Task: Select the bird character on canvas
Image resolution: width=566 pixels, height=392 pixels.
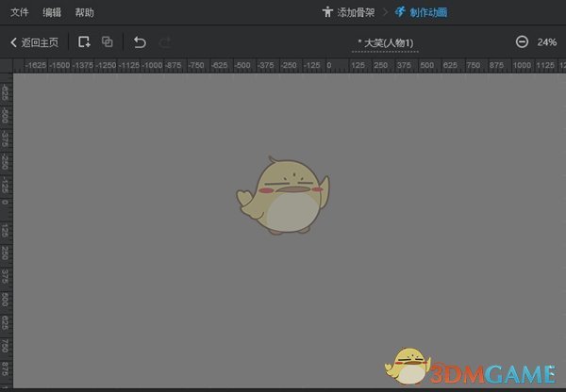Action: (283, 195)
